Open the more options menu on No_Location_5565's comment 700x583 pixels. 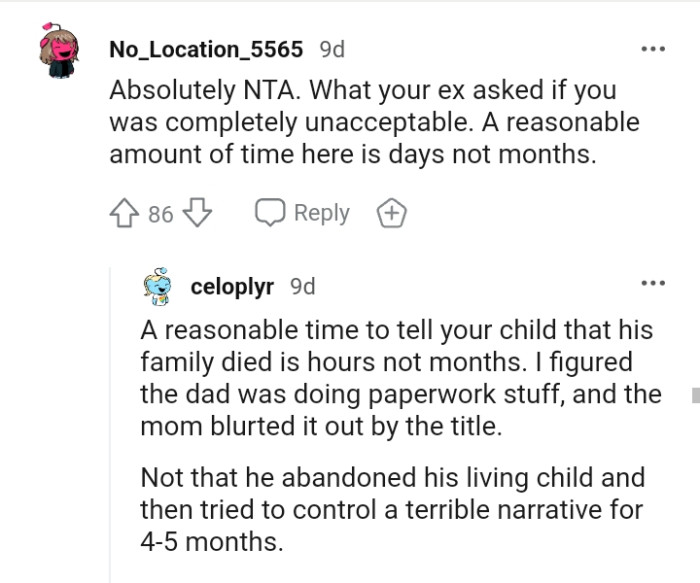pyautogui.click(x=653, y=48)
